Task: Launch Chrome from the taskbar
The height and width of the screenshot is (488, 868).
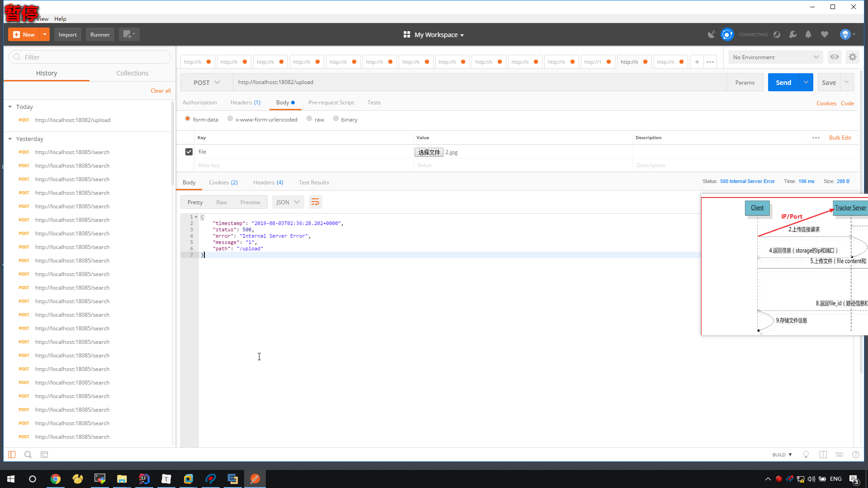Action: pos(56,479)
